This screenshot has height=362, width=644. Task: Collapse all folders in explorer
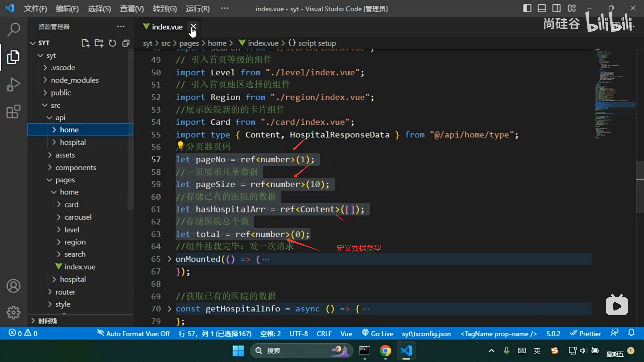(x=126, y=43)
